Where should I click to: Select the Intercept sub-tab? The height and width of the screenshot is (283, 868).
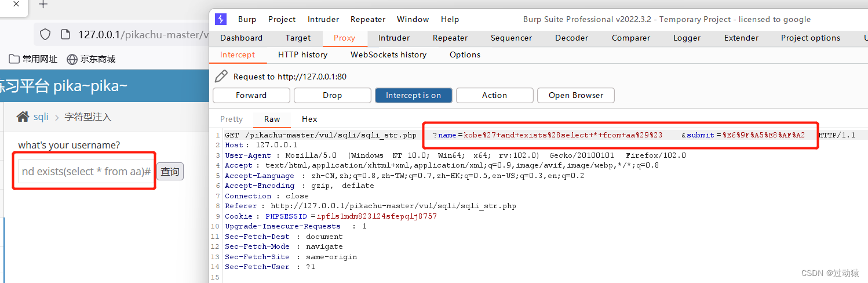[238, 55]
